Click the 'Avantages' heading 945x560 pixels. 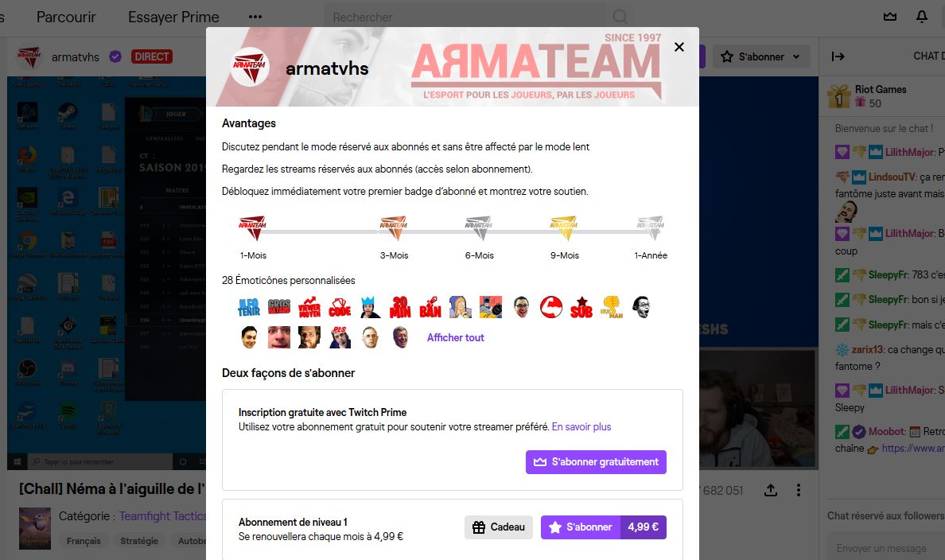click(249, 123)
